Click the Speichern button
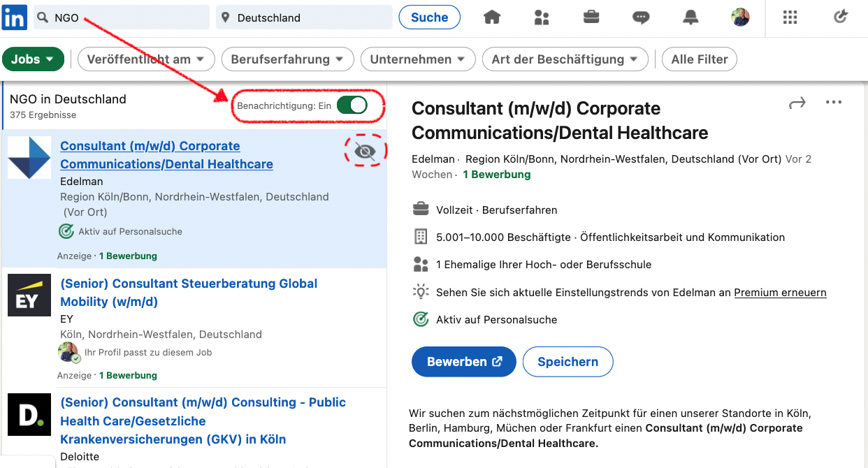The height and width of the screenshot is (468, 868). 568,362
